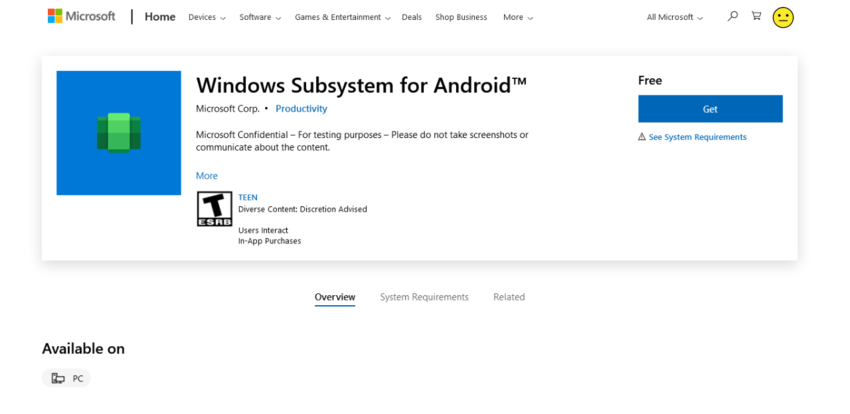Switch to the System Requirements tab

(424, 297)
